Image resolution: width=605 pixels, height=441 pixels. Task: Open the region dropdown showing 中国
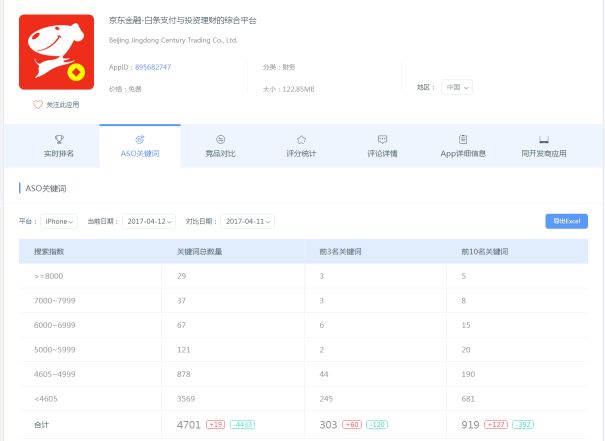coord(457,87)
